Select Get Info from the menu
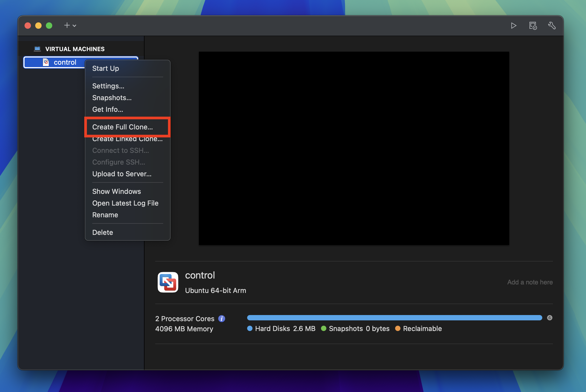Image resolution: width=586 pixels, height=392 pixels. (107, 109)
